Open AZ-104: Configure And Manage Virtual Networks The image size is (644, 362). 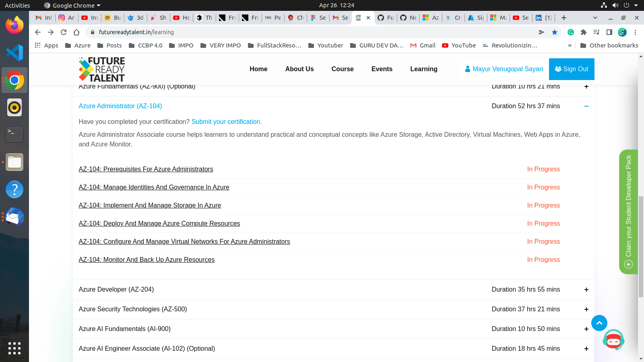point(184,241)
